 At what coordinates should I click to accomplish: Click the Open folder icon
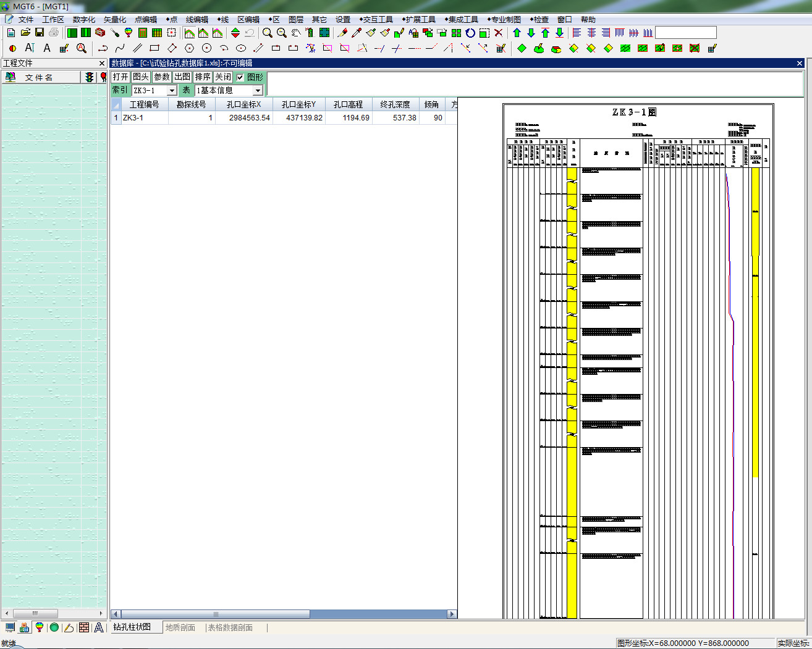(25, 33)
